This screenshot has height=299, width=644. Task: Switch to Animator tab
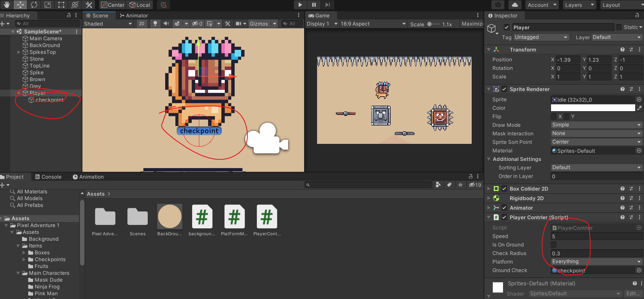pos(133,15)
